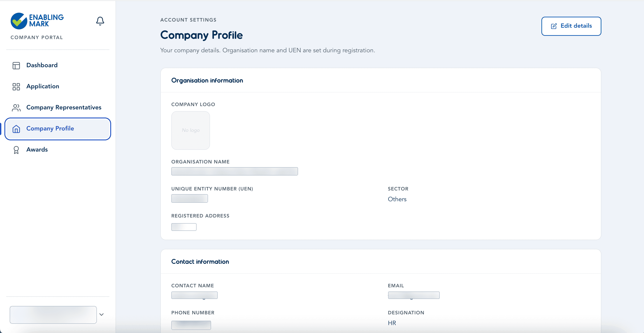
Task: Select Company Profile in sidebar
Action: click(x=58, y=129)
